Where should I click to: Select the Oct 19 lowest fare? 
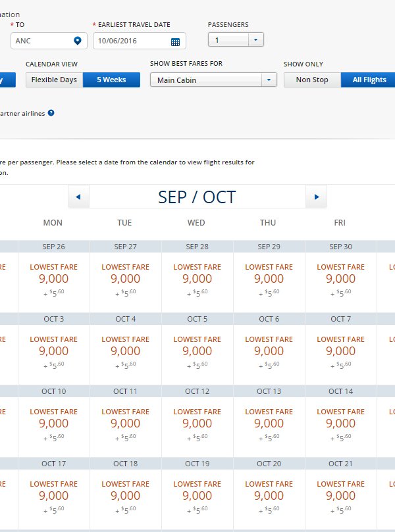point(197,496)
